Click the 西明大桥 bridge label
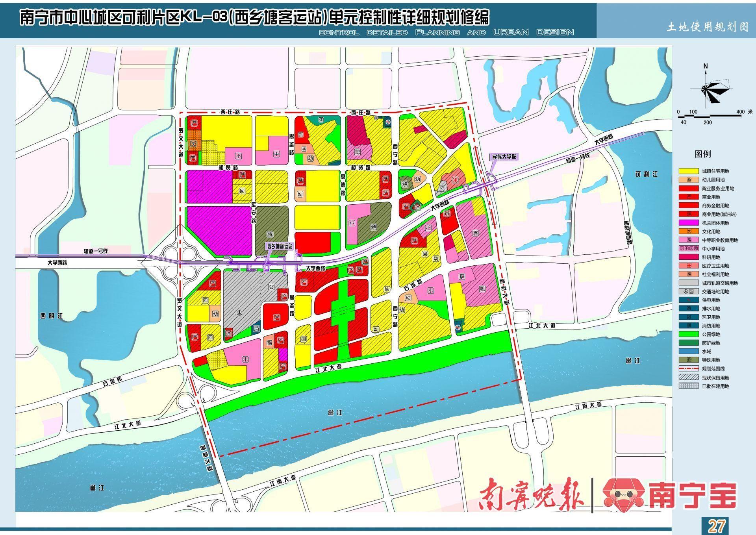Screen dimensions: 756x535 (206, 459)
